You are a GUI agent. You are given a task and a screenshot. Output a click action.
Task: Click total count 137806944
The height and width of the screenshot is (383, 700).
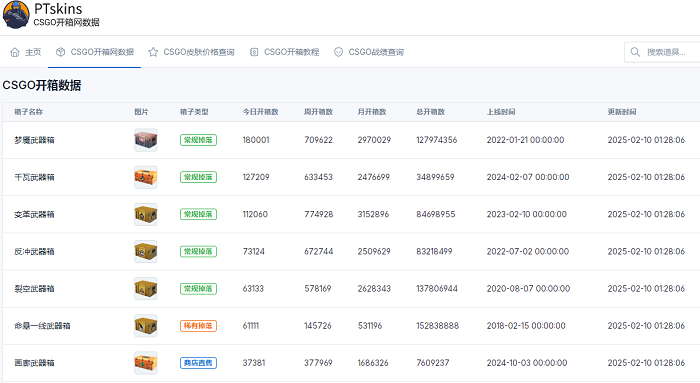pyautogui.click(x=437, y=288)
